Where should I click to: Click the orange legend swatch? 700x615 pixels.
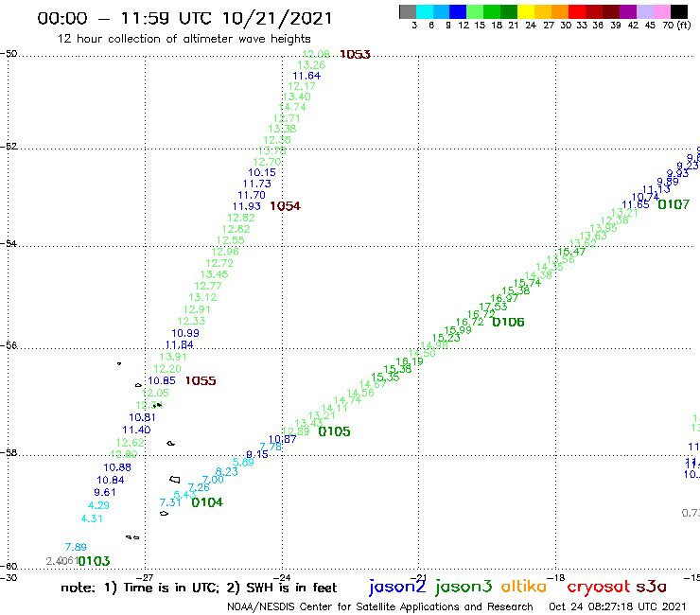coord(560,11)
